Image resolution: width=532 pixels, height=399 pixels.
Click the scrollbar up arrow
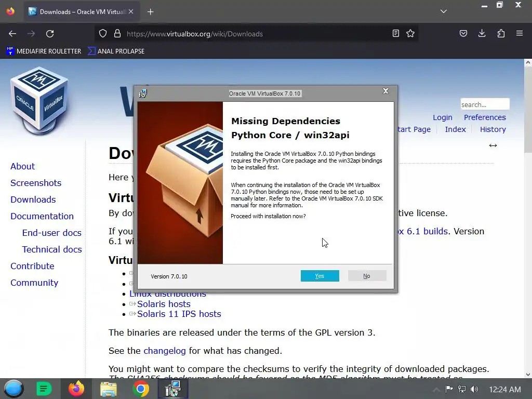point(528,62)
